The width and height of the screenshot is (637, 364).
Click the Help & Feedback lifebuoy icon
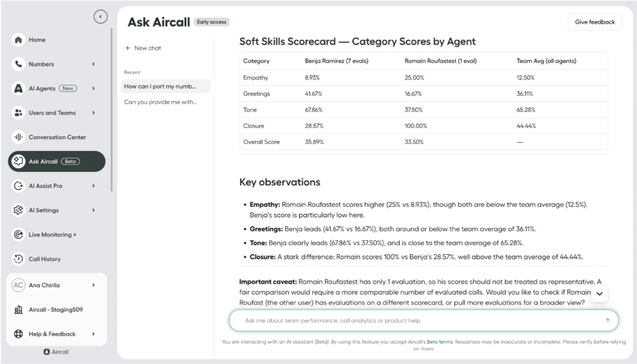[x=19, y=334]
